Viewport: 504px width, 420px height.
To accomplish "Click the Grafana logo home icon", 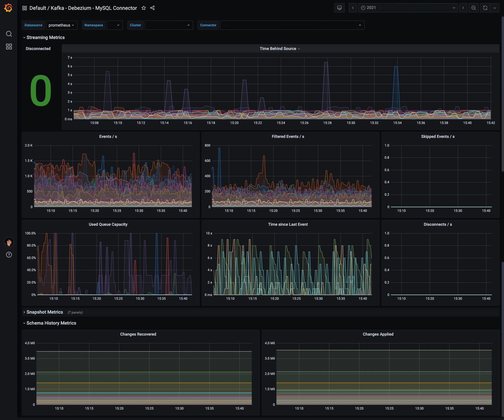I will tap(8, 8).
